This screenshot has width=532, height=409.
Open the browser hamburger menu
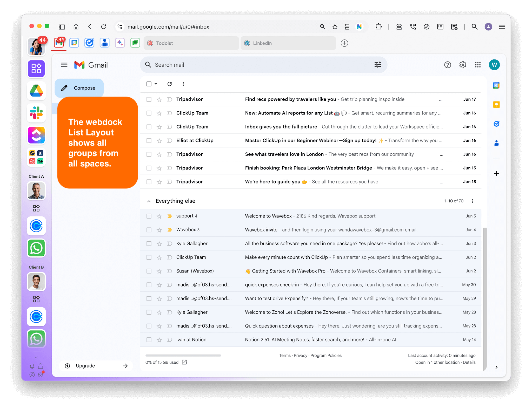[502, 27]
